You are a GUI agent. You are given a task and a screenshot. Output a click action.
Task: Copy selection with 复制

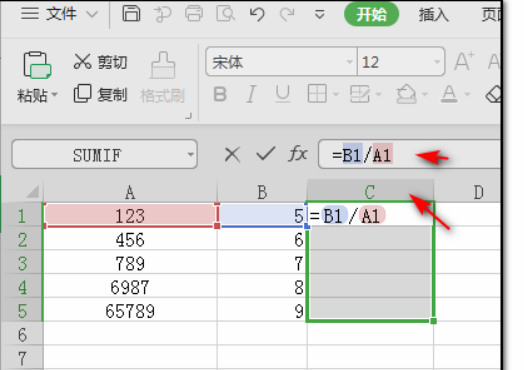point(100,94)
